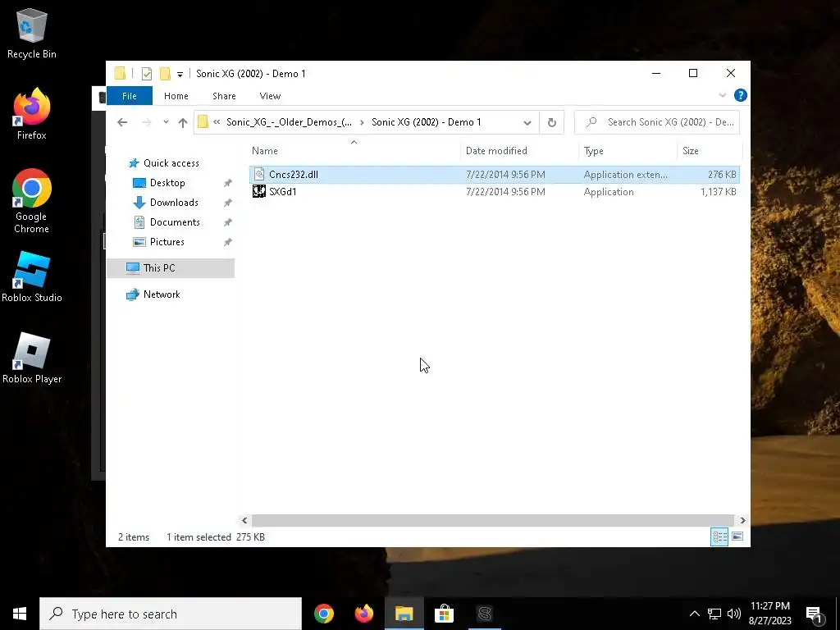Switch to Large icons view layout
Screen dimensions: 840x630
coord(737,536)
